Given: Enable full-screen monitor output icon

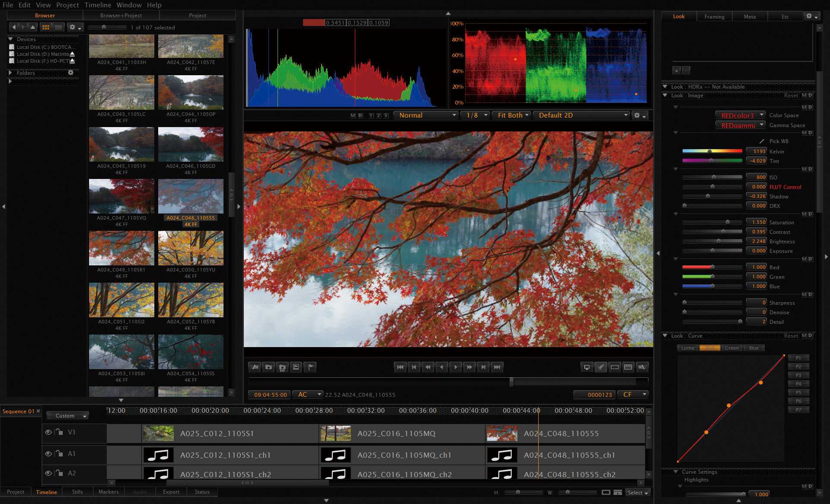Looking at the screenshot, I should [x=586, y=367].
